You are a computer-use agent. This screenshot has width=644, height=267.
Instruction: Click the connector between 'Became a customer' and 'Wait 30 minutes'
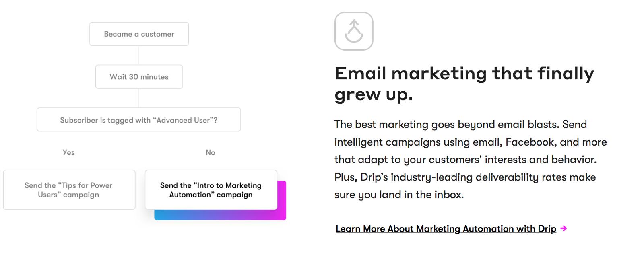pyautogui.click(x=139, y=55)
